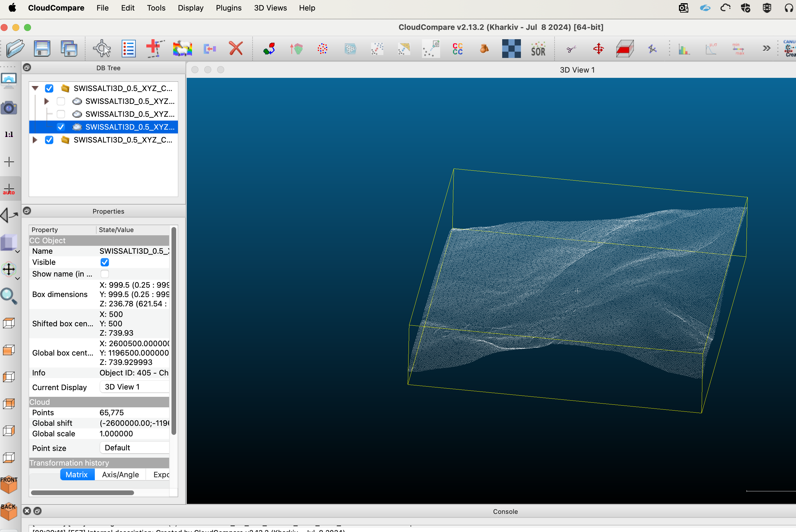
Task: Click the blue checkerboard toolbar icon
Action: [x=511, y=49]
